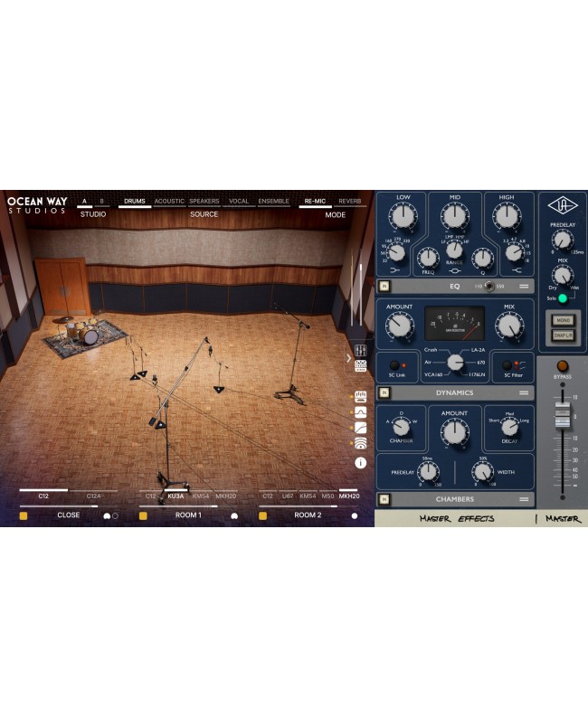
Task: Click the ROOM 1 polar pattern icon
Action: point(234,516)
